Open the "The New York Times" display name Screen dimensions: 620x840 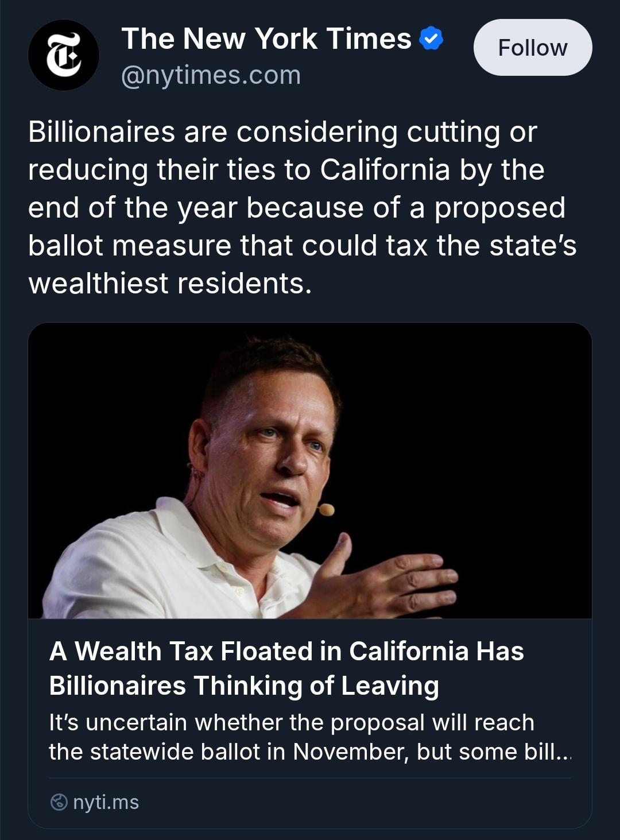click(266, 39)
